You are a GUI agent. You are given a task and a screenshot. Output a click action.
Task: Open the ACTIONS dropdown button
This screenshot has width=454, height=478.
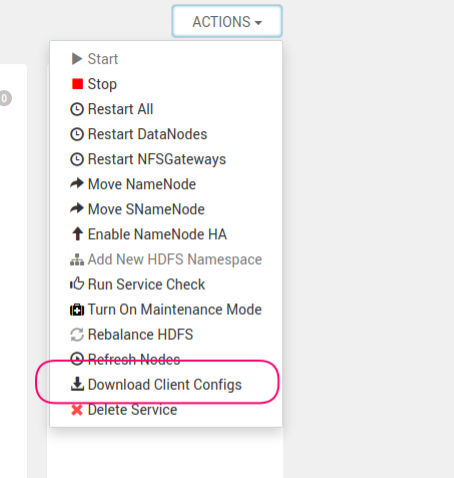point(227,21)
